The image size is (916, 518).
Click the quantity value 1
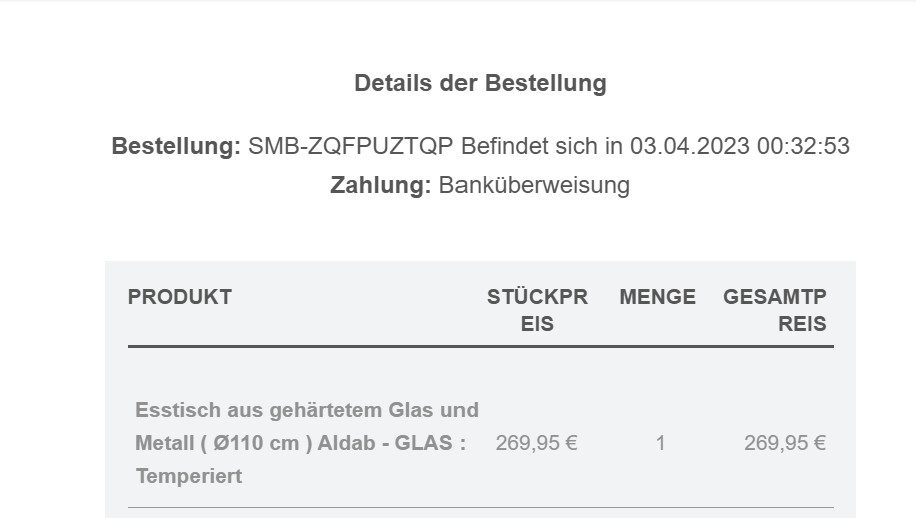tap(660, 443)
